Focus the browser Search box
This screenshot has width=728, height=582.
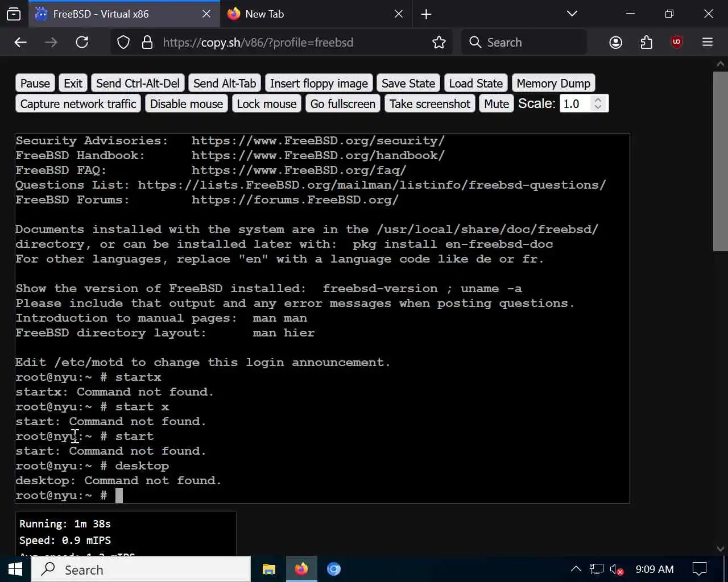point(523,43)
